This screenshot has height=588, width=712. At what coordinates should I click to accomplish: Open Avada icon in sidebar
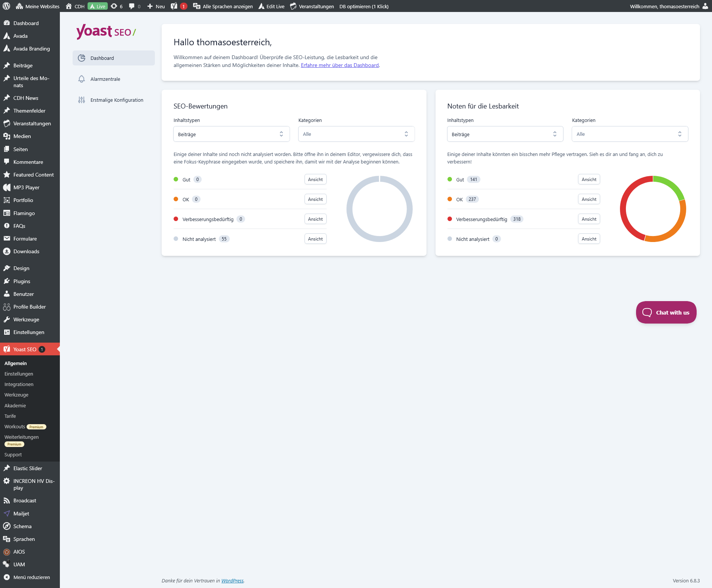tap(7, 36)
